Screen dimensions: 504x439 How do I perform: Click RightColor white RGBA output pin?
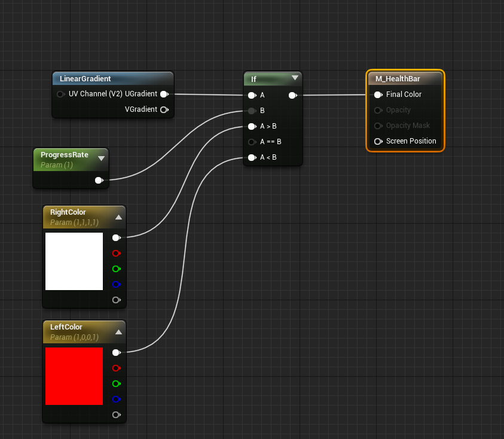(x=117, y=237)
